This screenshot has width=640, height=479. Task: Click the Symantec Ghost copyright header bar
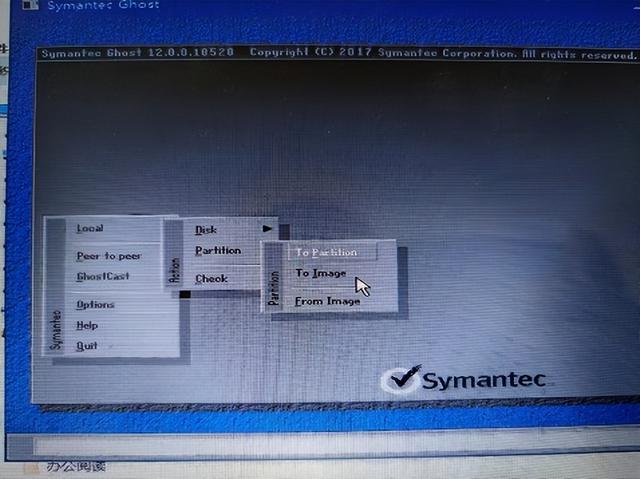[x=338, y=54]
